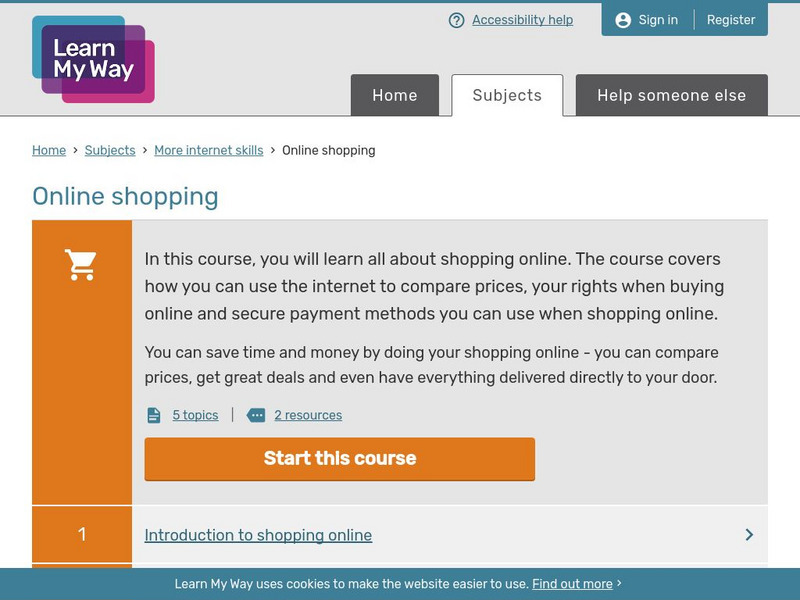Go to Subjects in the breadcrumb trail
The image size is (800, 600).
pyautogui.click(x=110, y=151)
